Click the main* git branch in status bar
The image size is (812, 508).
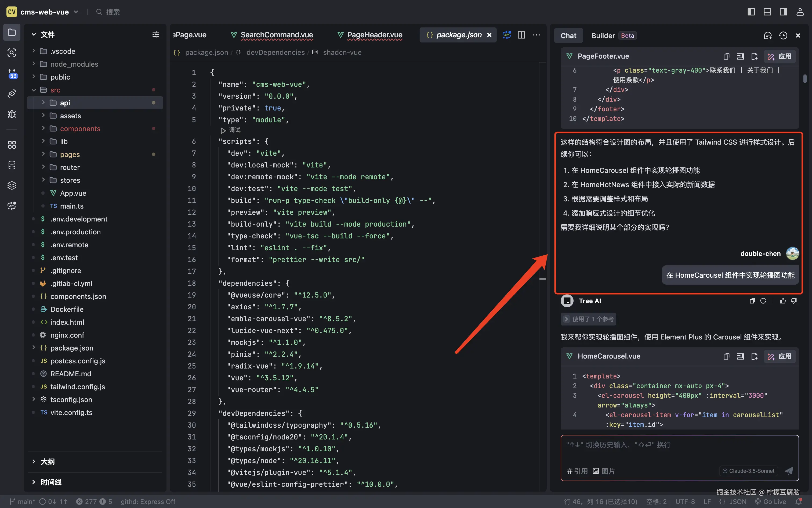tap(22, 502)
